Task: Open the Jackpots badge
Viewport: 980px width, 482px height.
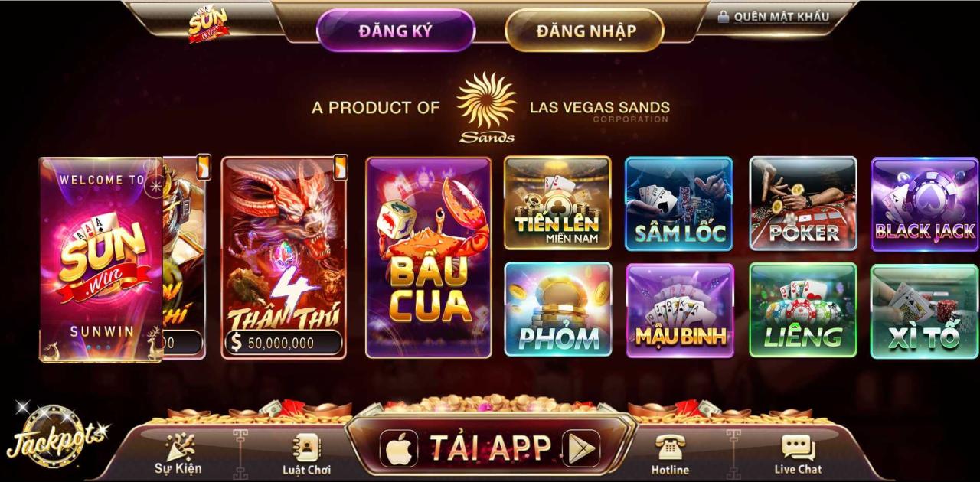Action: [x=55, y=437]
